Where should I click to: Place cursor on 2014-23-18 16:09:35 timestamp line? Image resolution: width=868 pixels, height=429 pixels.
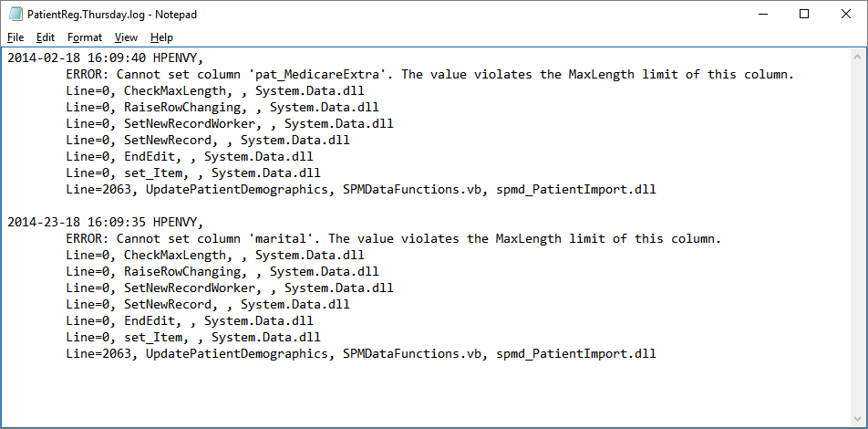(106, 223)
